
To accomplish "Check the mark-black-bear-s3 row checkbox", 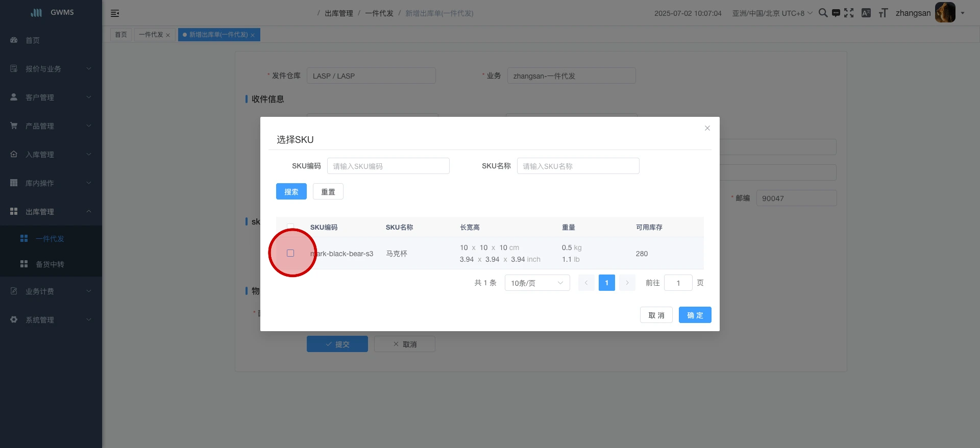I will (290, 253).
